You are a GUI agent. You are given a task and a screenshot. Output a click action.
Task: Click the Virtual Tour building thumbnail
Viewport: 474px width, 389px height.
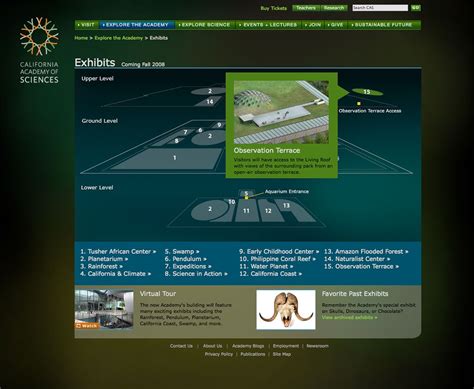104,309
